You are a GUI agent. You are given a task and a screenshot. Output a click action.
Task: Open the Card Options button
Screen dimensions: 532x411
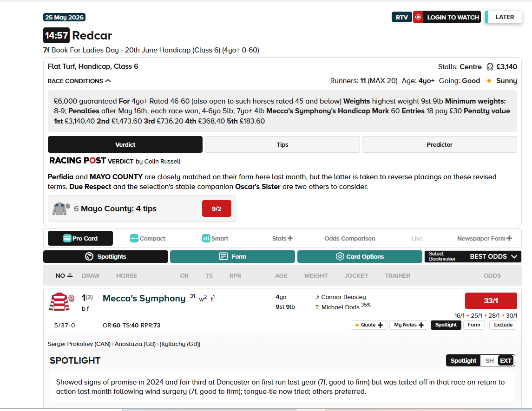click(360, 256)
